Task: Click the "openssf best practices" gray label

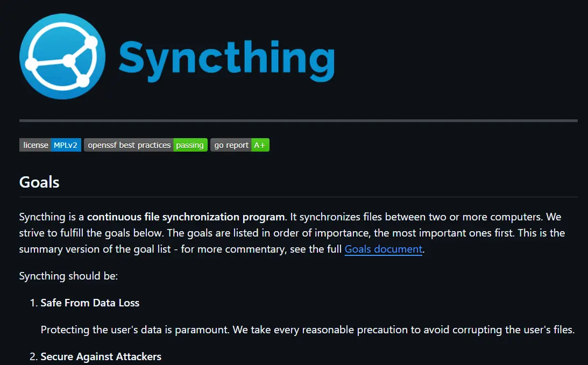Action: [129, 145]
